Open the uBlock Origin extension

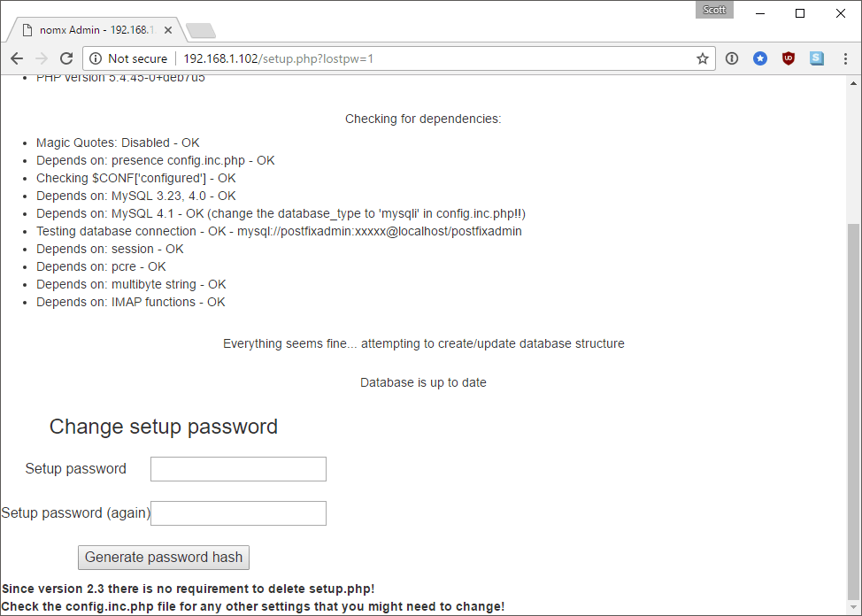click(788, 58)
